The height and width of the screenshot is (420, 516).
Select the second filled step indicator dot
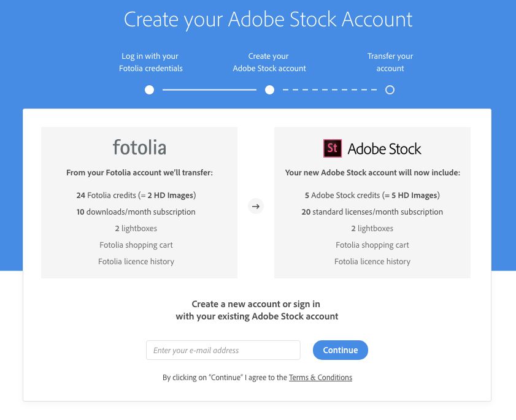pos(269,90)
